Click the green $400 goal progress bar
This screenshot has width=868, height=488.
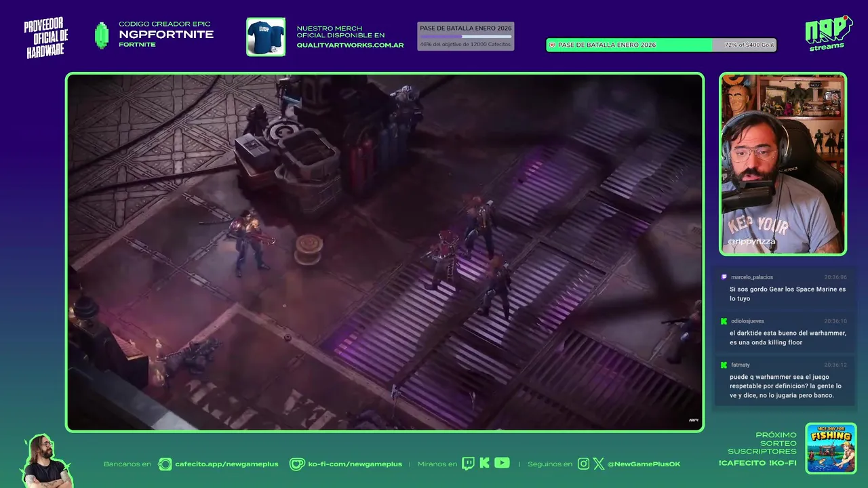click(661, 45)
